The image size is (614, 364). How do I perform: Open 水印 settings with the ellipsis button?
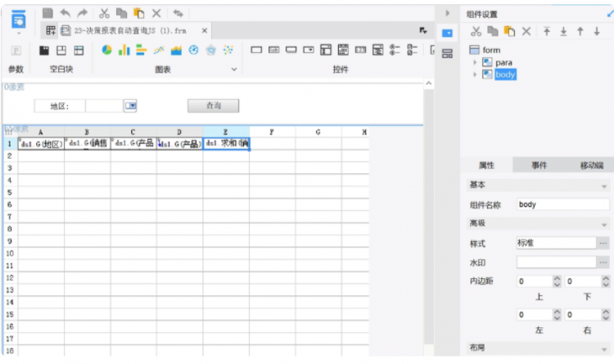click(603, 263)
